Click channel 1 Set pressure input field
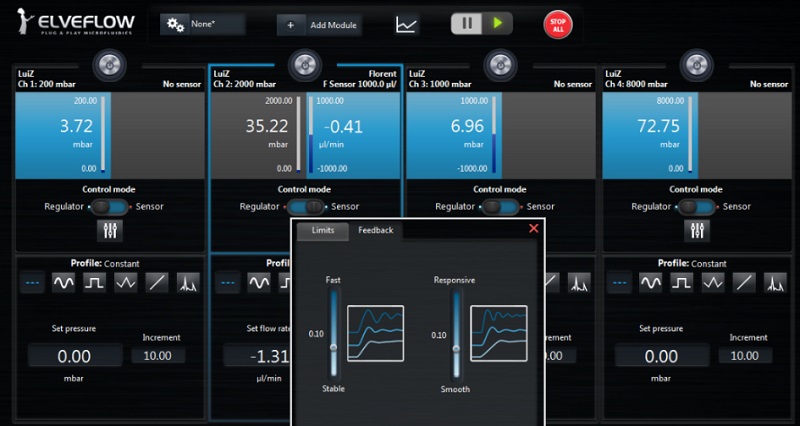The image size is (800, 426). (x=75, y=356)
